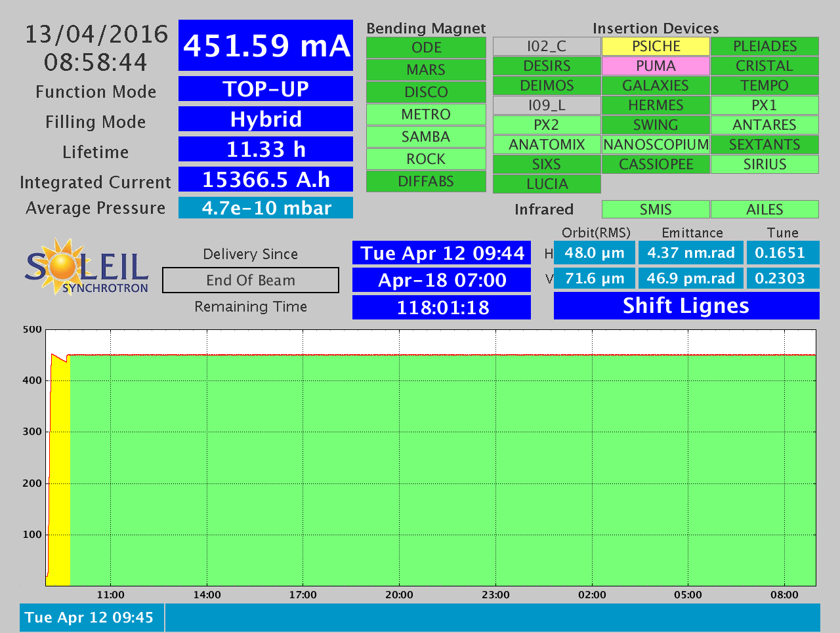
Task: Select the grey I09_L device box
Action: tap(547, 106)
